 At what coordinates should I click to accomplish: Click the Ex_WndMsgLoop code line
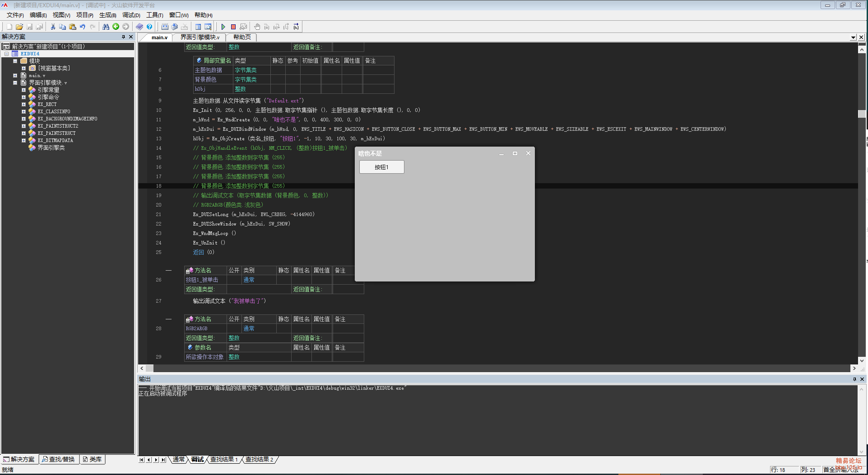coord(214,233)
